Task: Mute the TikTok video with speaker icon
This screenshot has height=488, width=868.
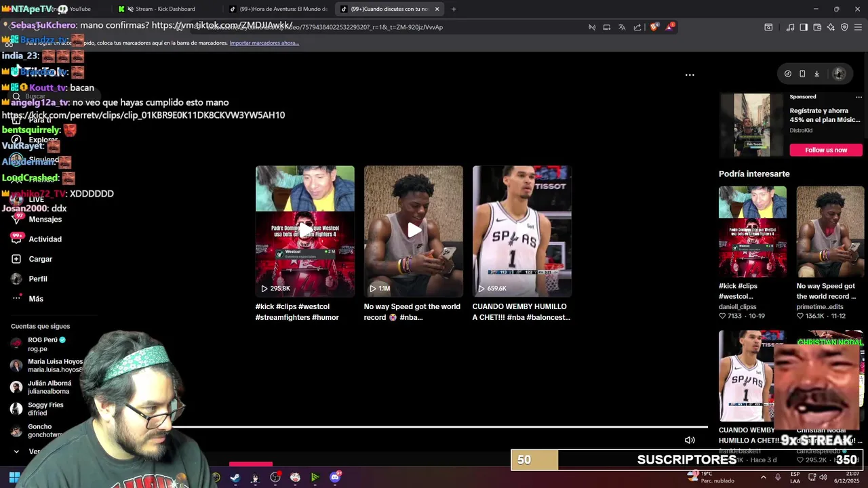Action: click(x=690, y=440)
